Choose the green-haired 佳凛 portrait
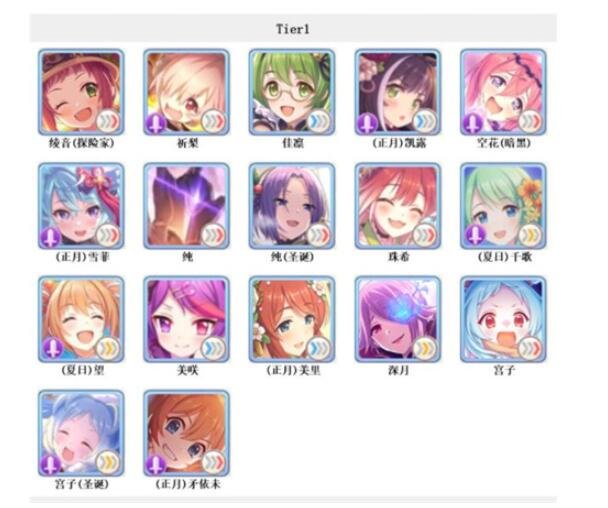 [x=292, y=92]
